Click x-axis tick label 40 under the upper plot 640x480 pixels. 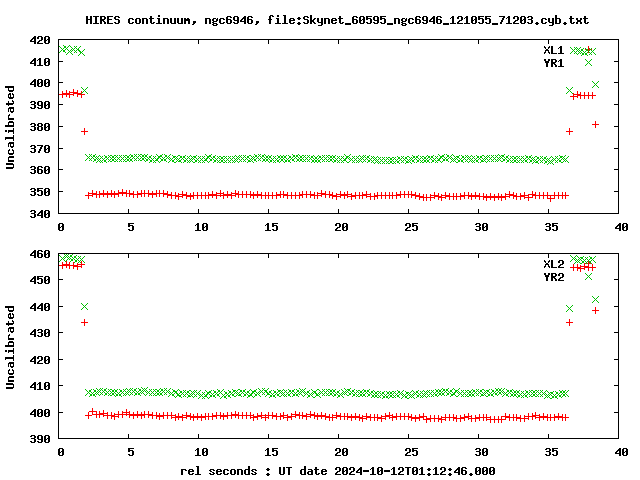[x=622, y=227]
